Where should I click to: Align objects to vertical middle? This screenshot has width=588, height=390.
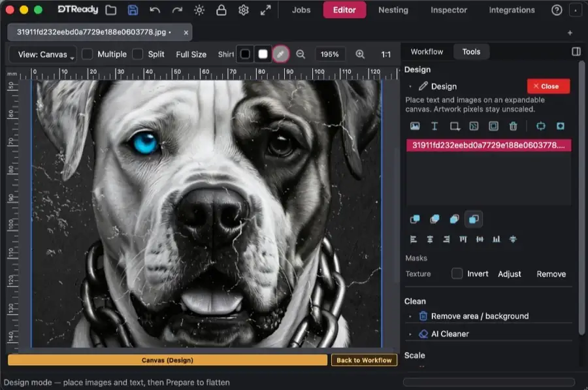(480, 239)
